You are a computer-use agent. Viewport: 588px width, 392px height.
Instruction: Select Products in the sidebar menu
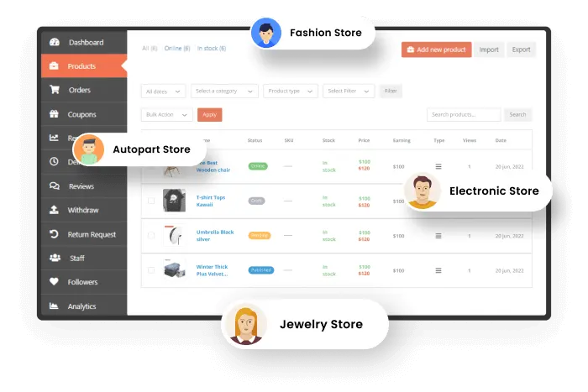[x=81, y=66]
